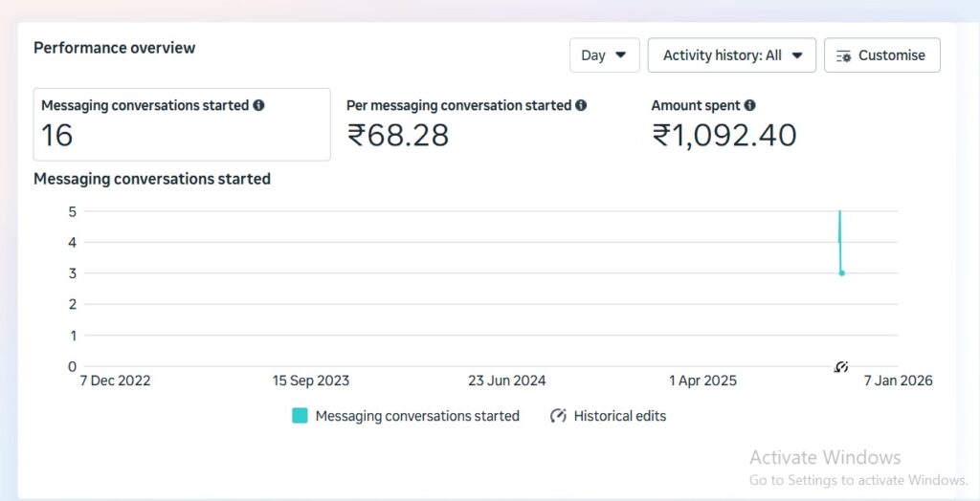Open the Day granularity dropdown
Screen dimensions: 980x501
pyautogui.click(x=604, y=55)
